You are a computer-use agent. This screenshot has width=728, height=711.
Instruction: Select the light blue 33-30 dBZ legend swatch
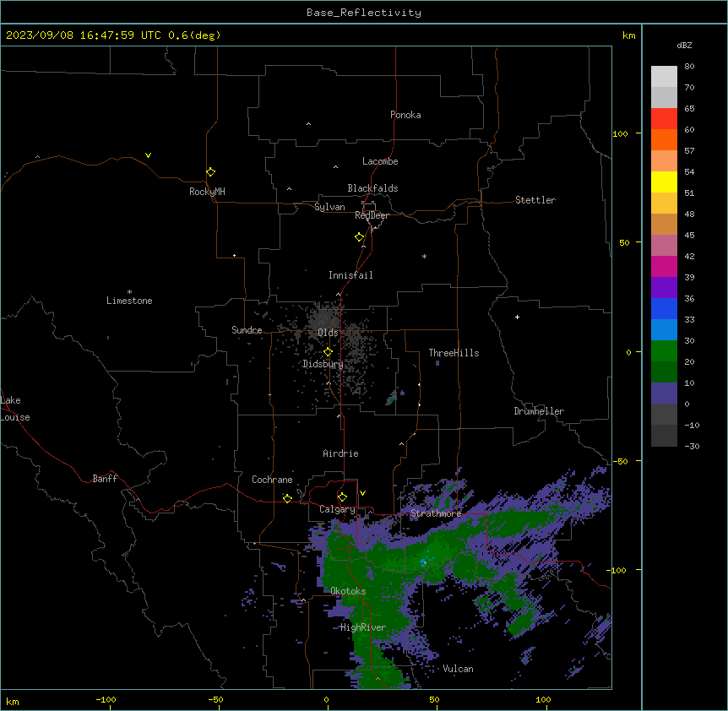[664, 330]
